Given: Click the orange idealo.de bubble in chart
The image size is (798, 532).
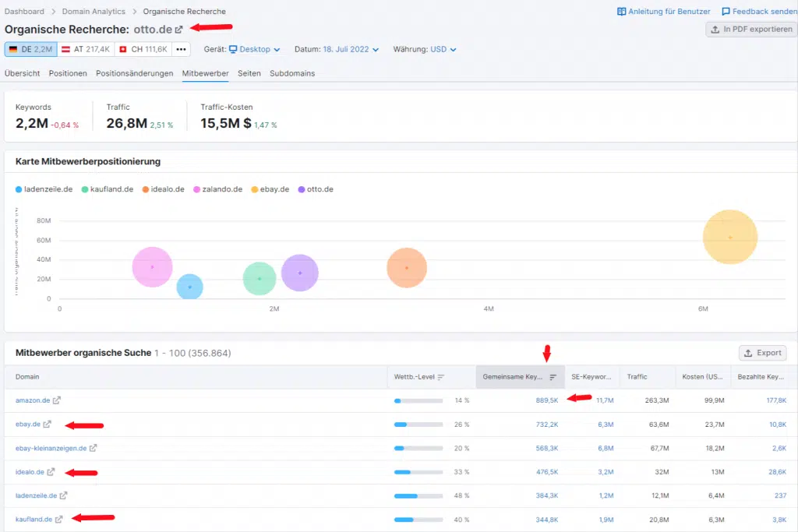Looking at the screenshot, I should [406, 268].
